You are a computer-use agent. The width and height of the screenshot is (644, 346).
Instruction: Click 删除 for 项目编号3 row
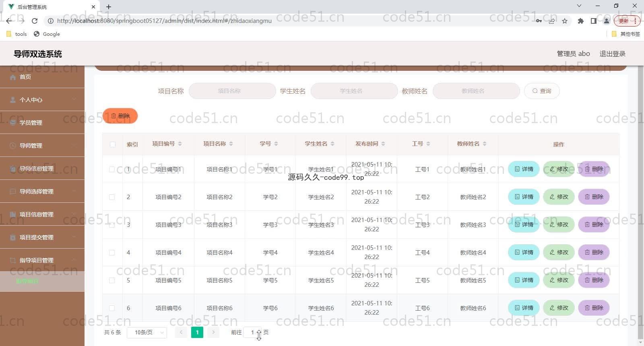[594, 224]
